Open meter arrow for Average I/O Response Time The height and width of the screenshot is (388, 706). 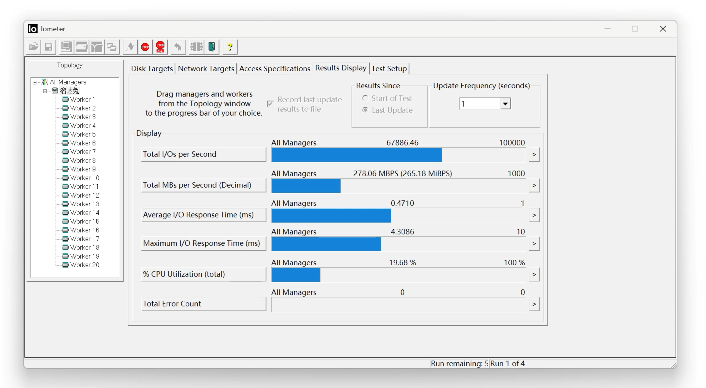[x=534, y=215]
